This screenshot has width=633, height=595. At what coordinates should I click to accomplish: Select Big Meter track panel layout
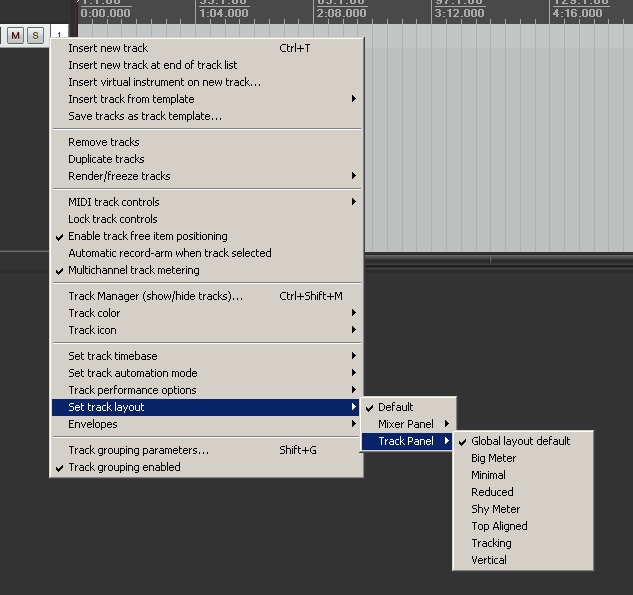pyautogui.click(x=494, y=458)
